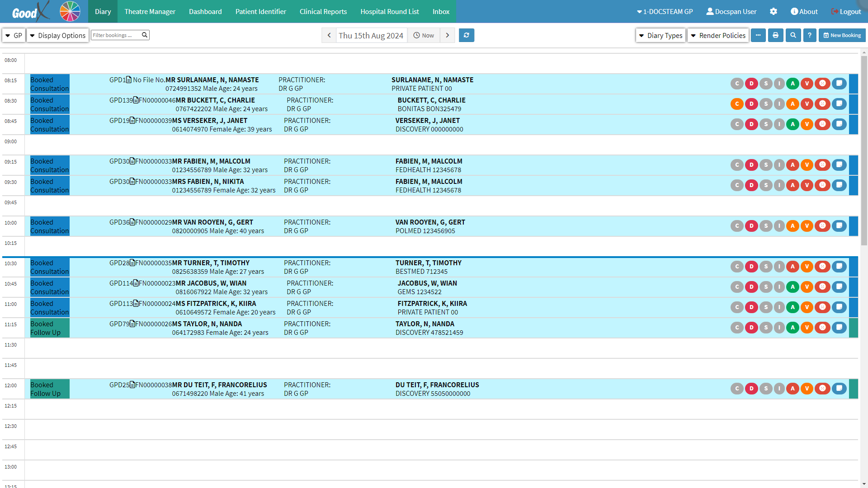Open the Clinical Reports tab

tap(323, 12)
